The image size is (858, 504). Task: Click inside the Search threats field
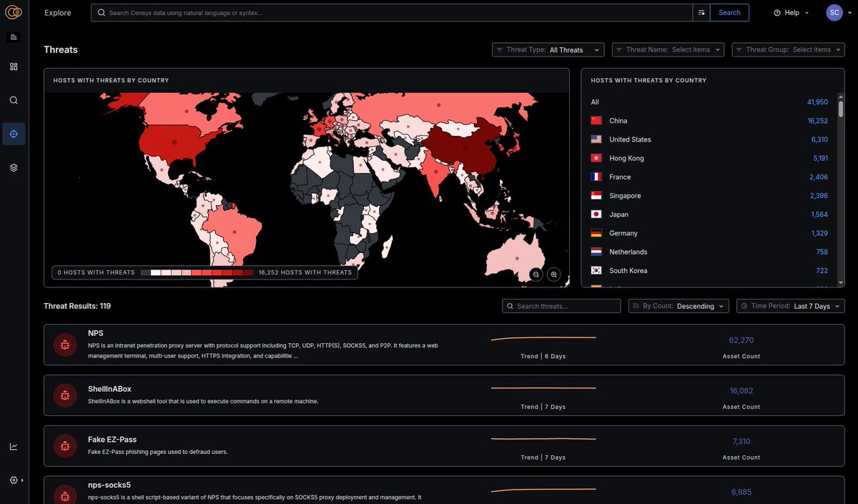click(x=561, y=306)
